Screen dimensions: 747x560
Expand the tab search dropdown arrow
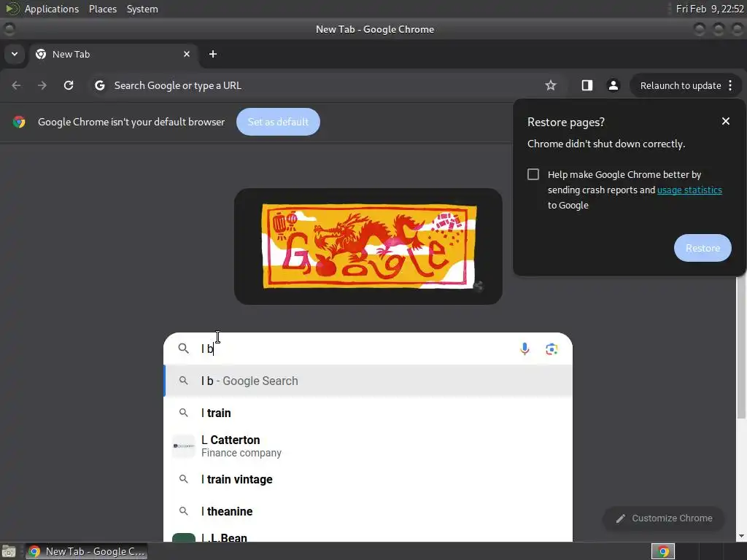[15, 54]
